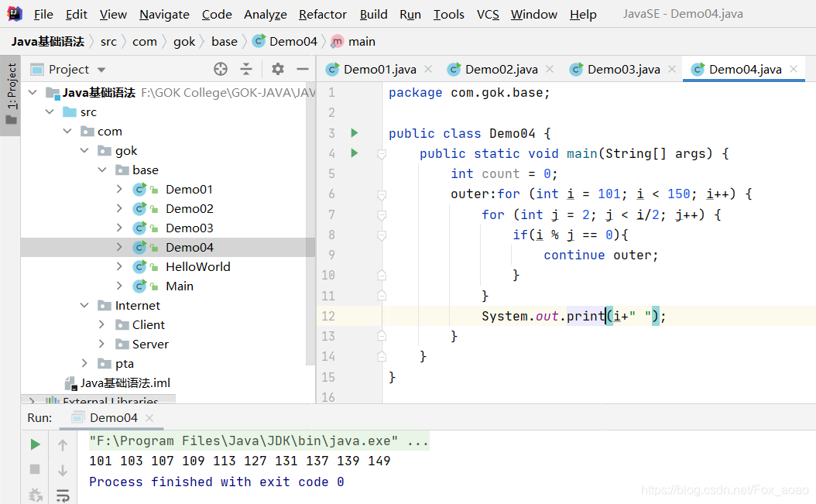
Task: Select the Internet folder in tree
Action: [137, 305]
